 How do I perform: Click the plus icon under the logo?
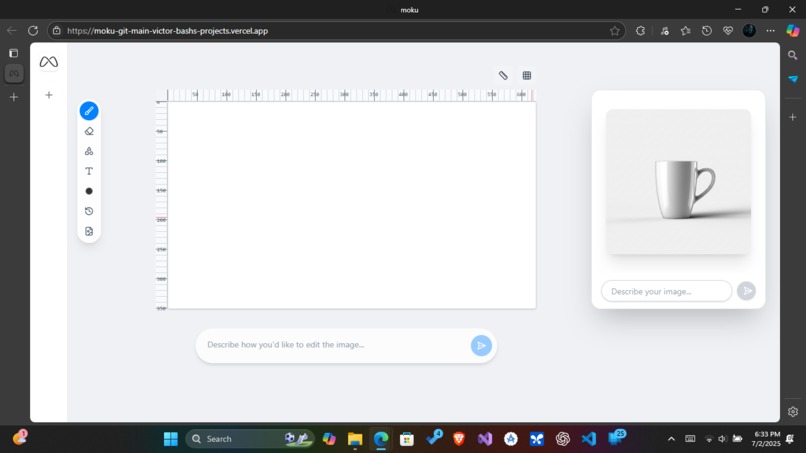click(49, 95)
